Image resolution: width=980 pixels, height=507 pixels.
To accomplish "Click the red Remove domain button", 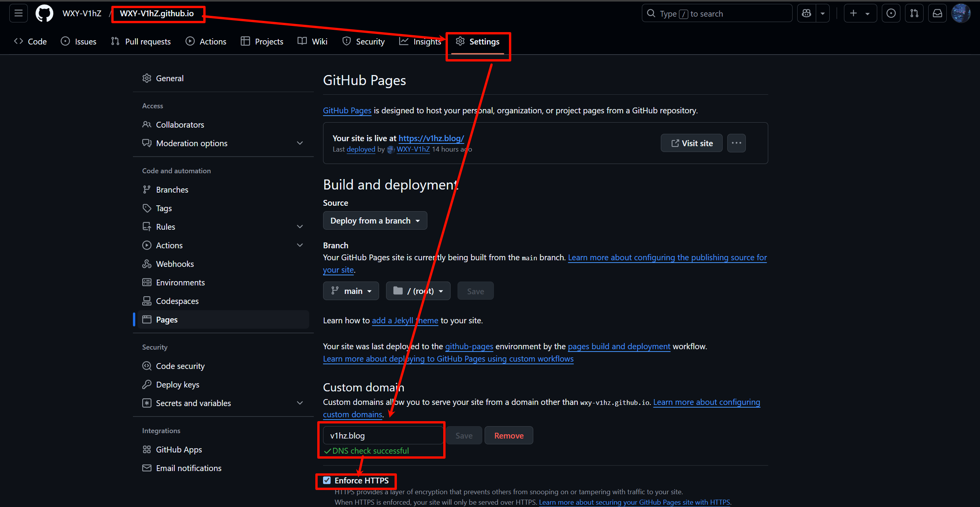I will 509,435.
